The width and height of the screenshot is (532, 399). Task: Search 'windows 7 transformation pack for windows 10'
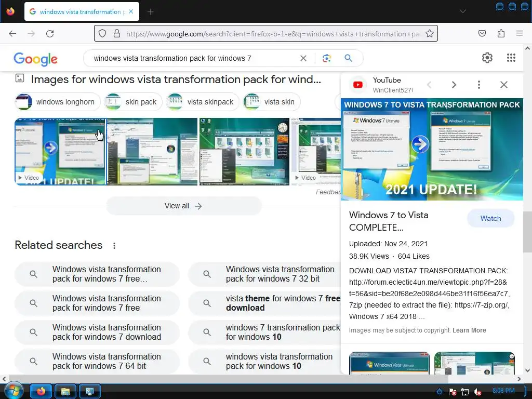coord(264,332)
